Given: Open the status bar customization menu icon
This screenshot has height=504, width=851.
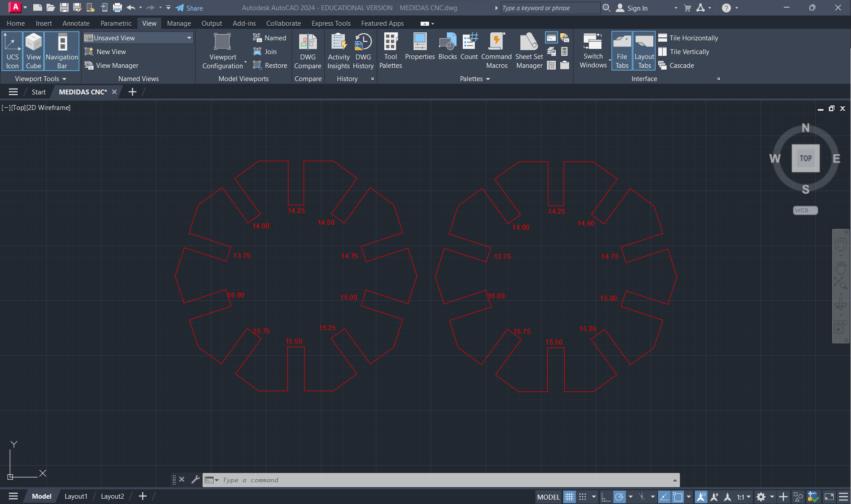Looking at the screenshot, I should pyautogui.click(x=843, y=497).
